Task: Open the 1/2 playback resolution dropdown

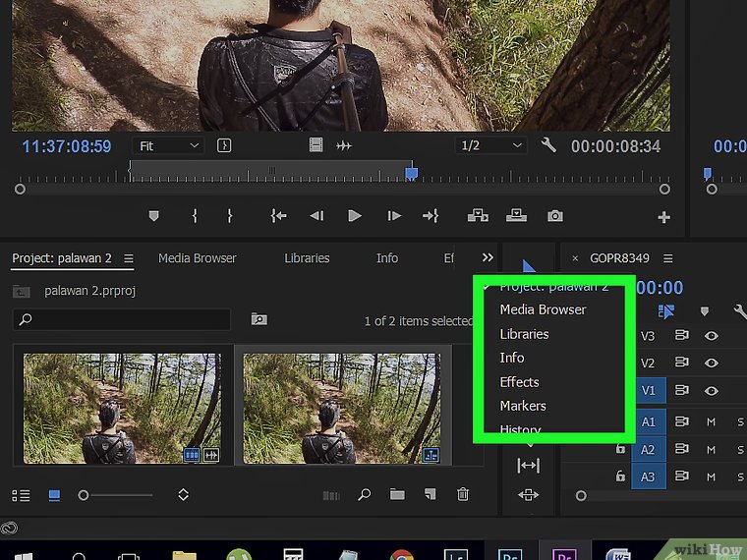Action: tap(490, 145)
